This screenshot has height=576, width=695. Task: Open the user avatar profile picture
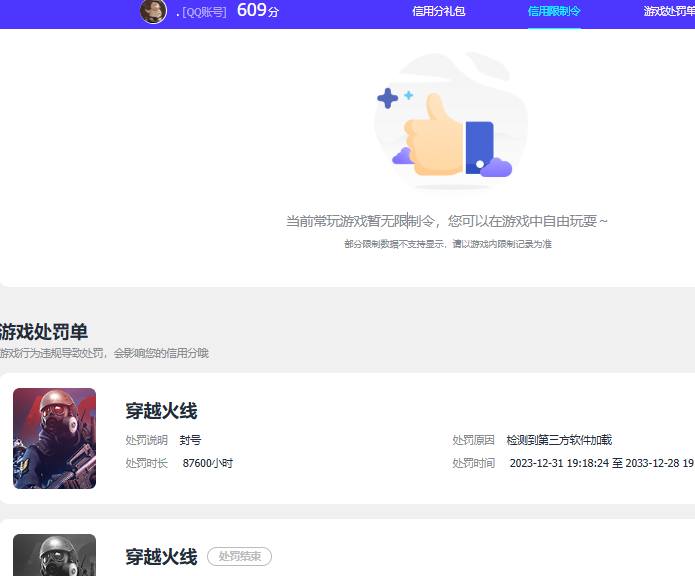(x=153, y=11)
